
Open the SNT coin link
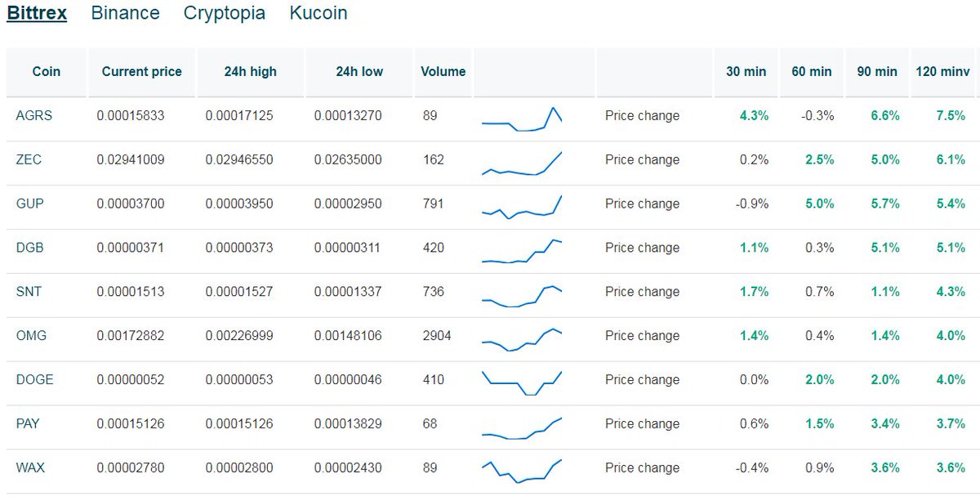click(x=29, y=293)
